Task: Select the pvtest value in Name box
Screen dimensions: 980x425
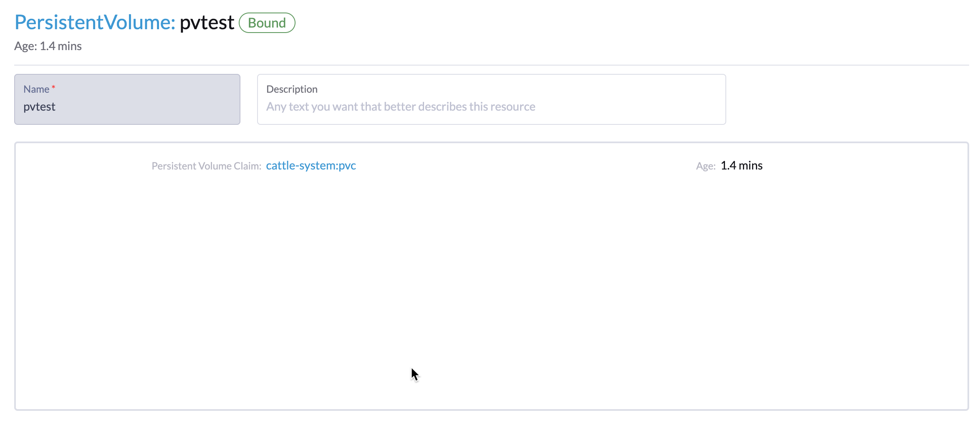Action: pos(40,106)
